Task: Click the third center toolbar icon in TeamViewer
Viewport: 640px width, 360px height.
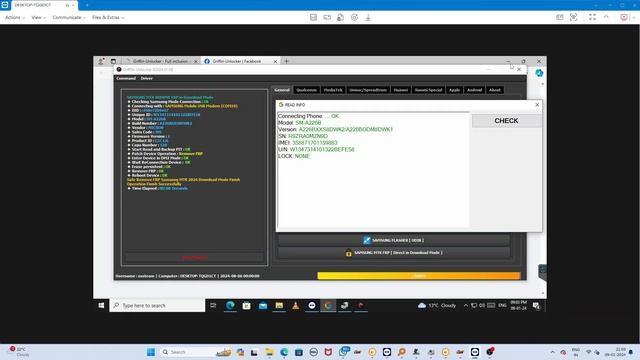Action: coord(340,17)
